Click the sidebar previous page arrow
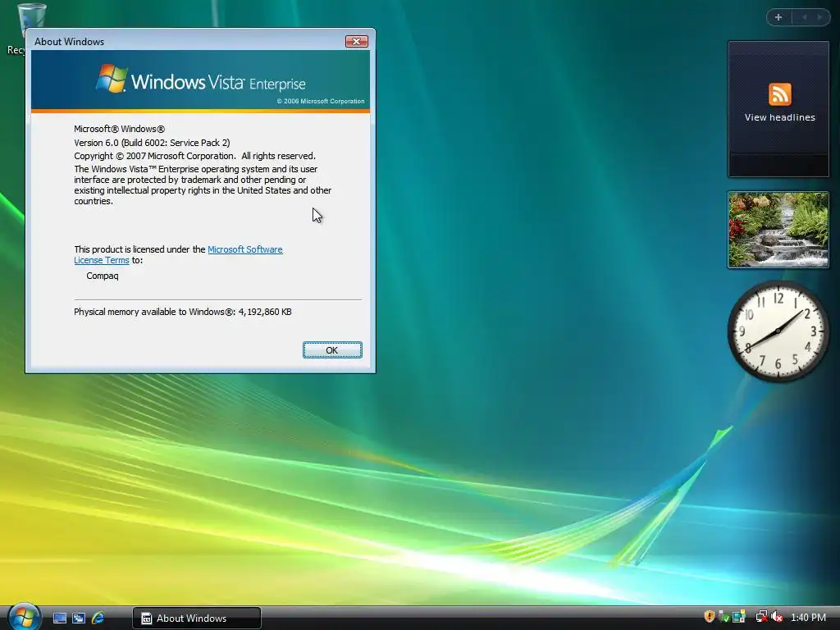Screen dimensions: 840x630 pyautogui.click(x=804, y=17)
